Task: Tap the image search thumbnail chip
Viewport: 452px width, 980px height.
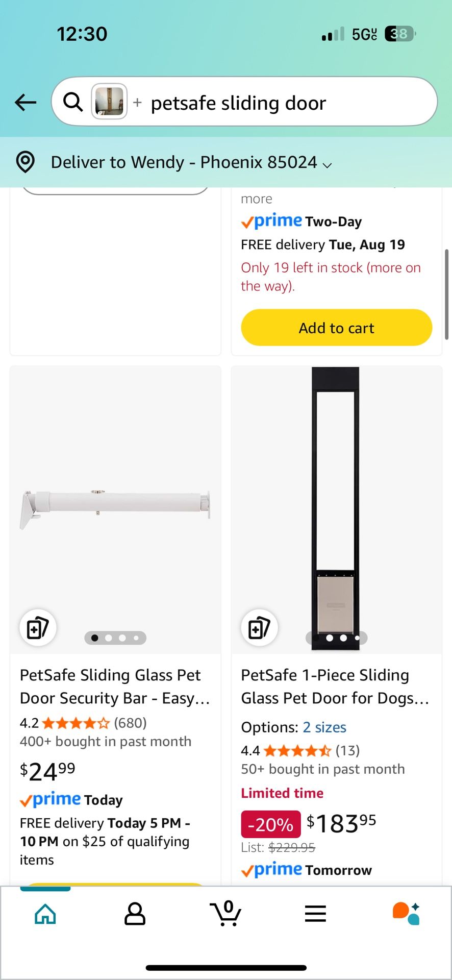Action: pyautogui.click(x=109, y=102)
